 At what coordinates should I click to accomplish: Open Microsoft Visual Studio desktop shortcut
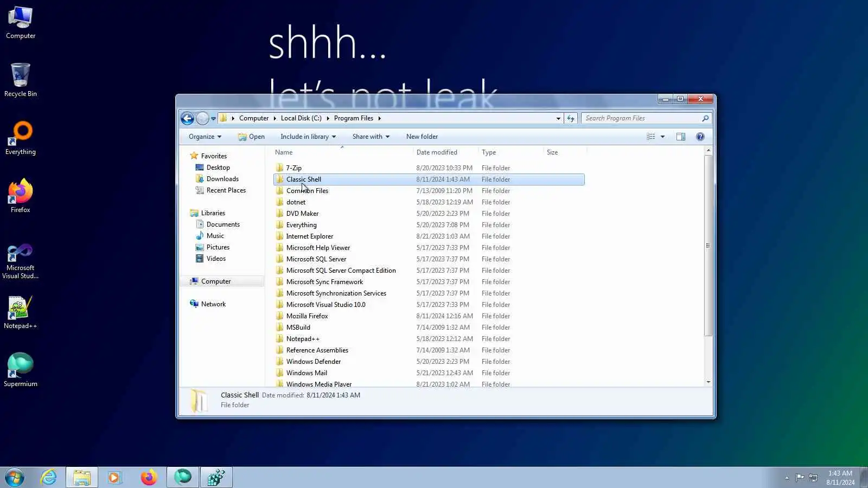[x=21, y=261]
